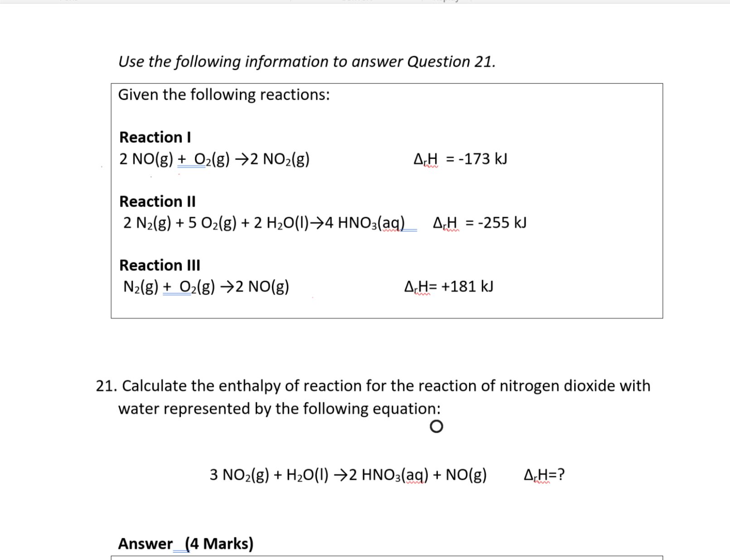Screen dimensions: 730x560
Task: Click the 'Answer' bold label
Action: pos(145,543)
